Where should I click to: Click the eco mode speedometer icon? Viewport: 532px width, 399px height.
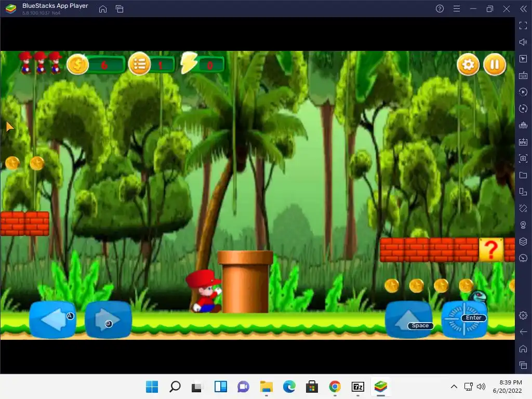pyautogui.click(x=523, y=258)
